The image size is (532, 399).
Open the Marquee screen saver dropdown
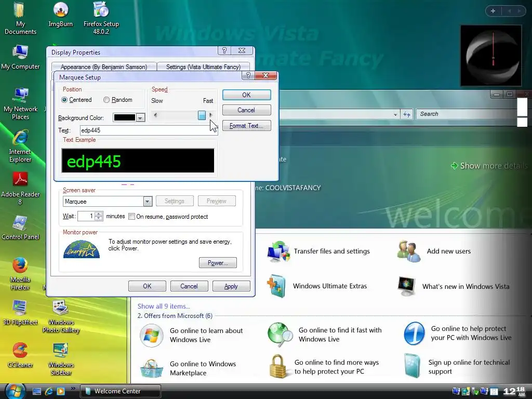pyautogui.click(x=147, y=202)
